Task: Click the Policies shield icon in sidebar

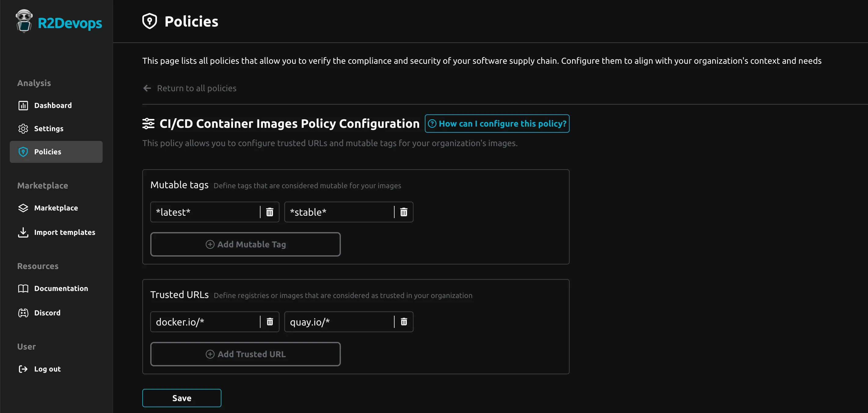Action: pos(23,152)
